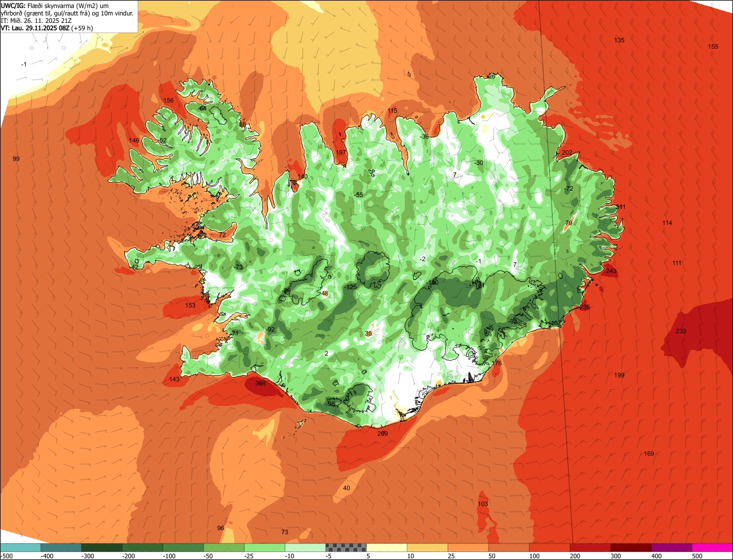Click the ocean value '135' in the northeast
Image resolution: width=733 pixels, height=560 pixels.
pos(619,40)
